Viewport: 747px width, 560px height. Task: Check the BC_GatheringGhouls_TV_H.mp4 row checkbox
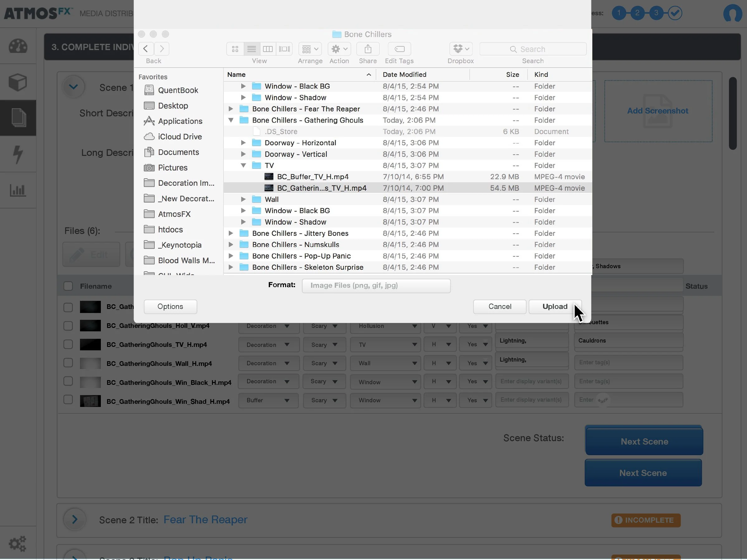[x=68, y=344]
